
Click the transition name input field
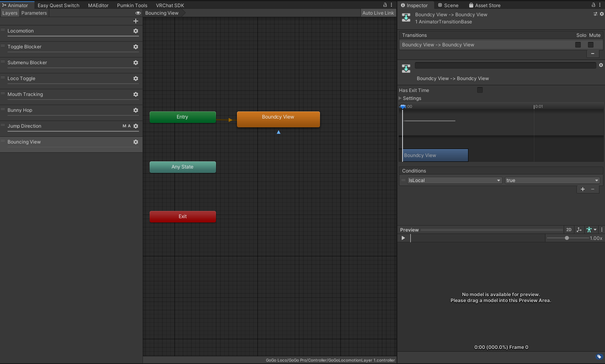pos(505,65)
